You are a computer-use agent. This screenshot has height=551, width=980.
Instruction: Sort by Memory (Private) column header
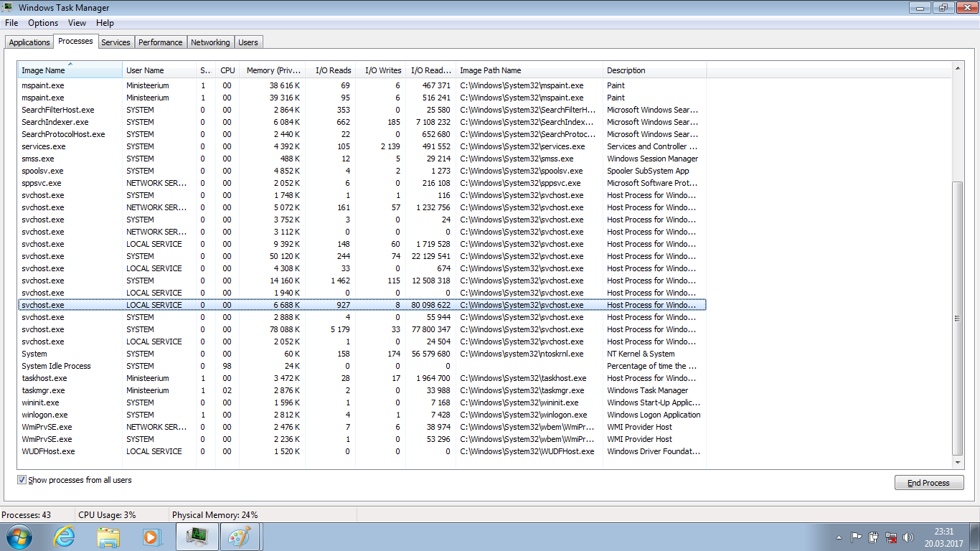tap(273, 70)
